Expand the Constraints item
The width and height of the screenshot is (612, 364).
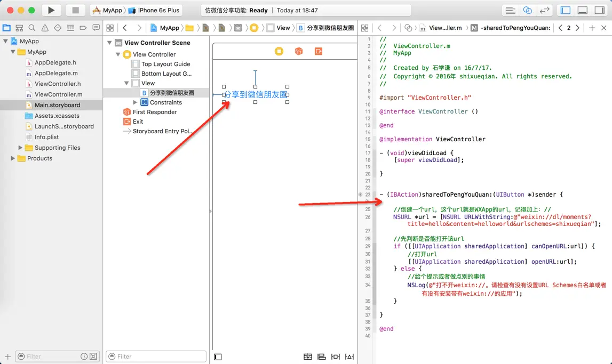point(135,102)
